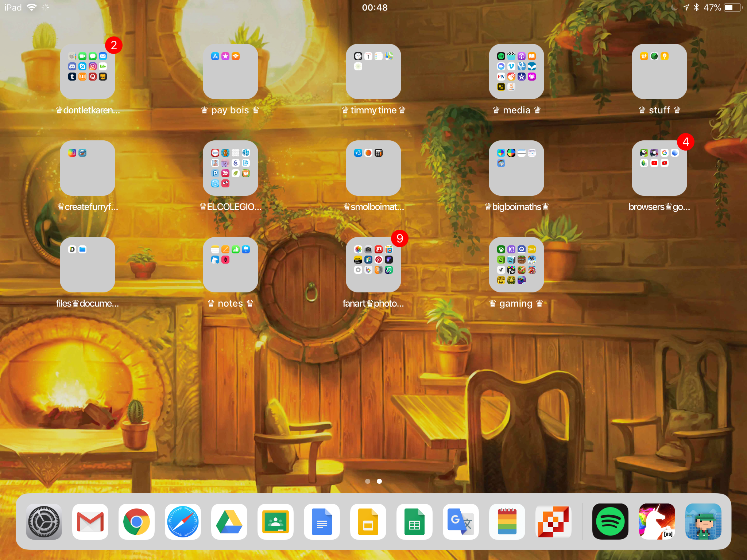Open the notes folder
Viewport: 747px width, 560px height.
(231, 265)
